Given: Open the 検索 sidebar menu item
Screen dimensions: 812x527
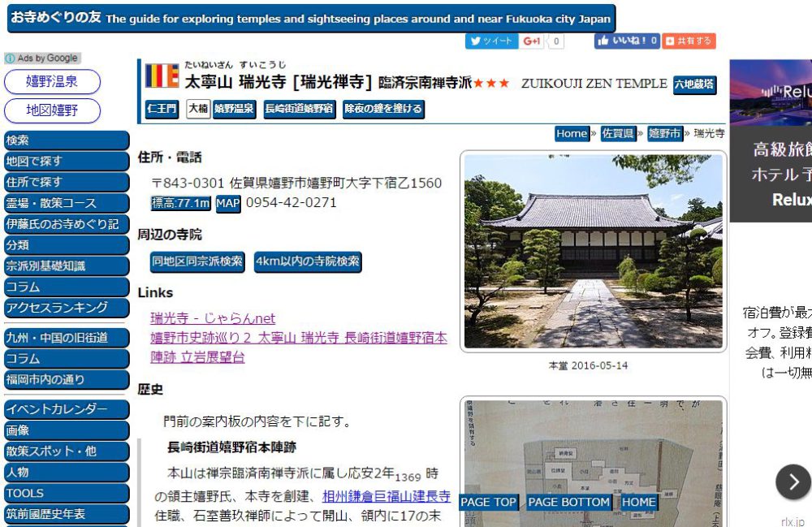Looking at the screenshot, I should coord(67,140).
